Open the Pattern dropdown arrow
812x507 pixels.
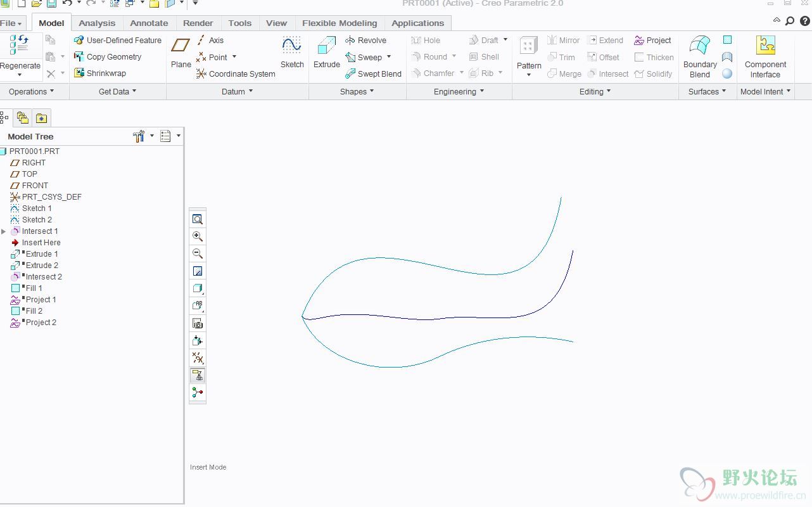coord(529,75)
